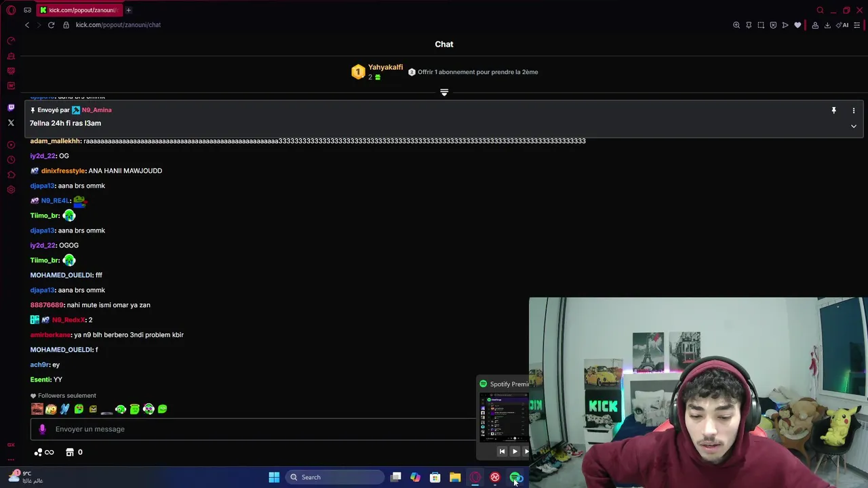
Task: Click the send/flow arrow icon in address bar
Action: click(x=785, y=25)
